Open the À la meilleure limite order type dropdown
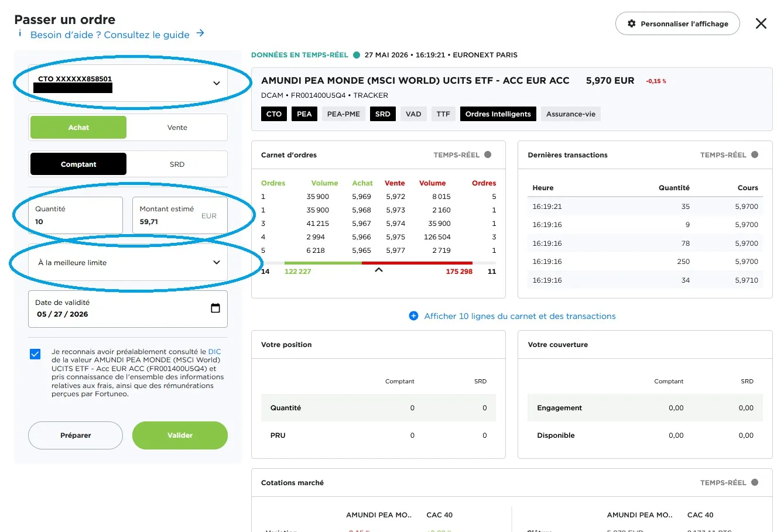Image resolution: width=784 pixels, height=532 pixels. click(128, 263)
